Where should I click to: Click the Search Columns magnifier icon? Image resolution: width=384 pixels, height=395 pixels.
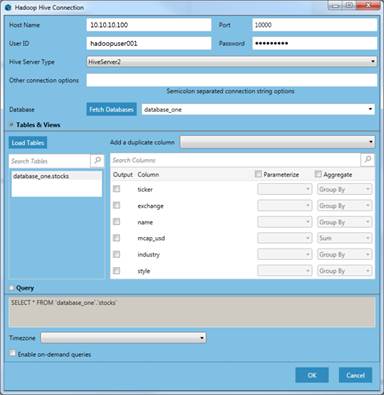368,160
